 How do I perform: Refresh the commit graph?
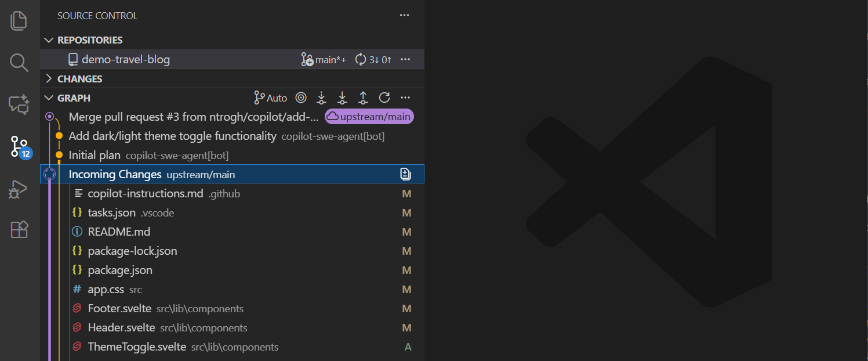(384, 98)
